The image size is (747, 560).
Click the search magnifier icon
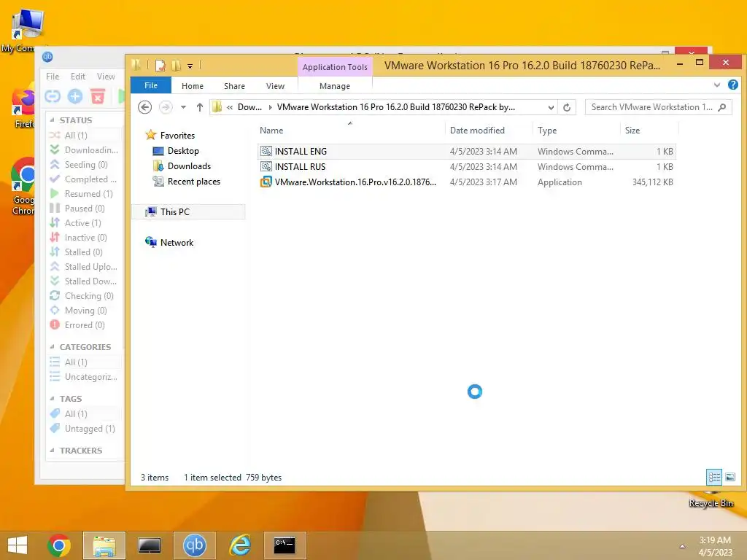click(722, 107)
